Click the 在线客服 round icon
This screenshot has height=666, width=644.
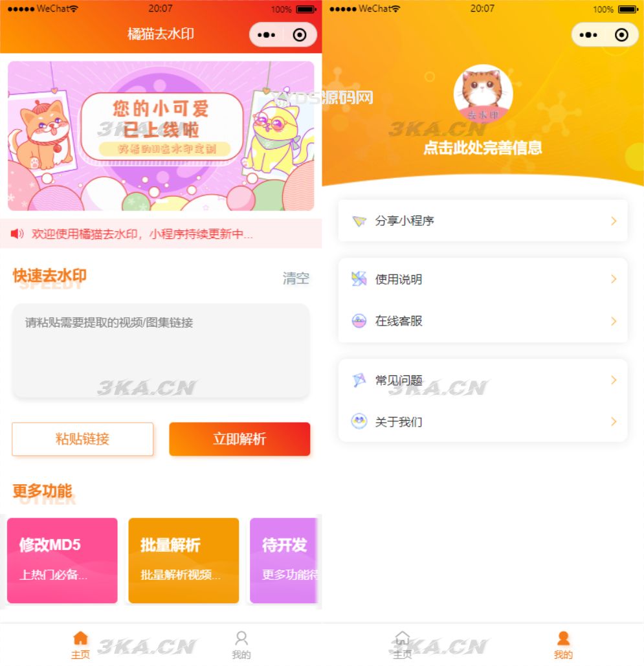click(x=359, y=320)
